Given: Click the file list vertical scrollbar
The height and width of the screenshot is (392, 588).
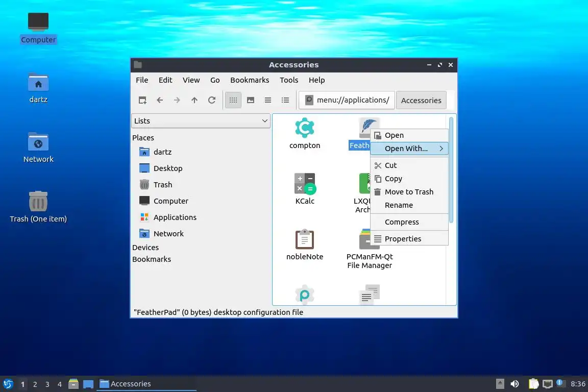Looking at the screenshot, I should pyautogui.click(x=451, y=170).
